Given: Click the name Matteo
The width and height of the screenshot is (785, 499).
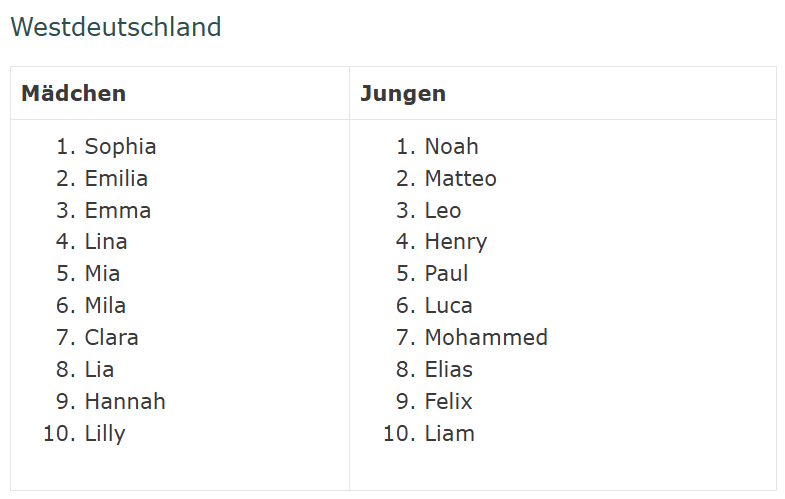Looking at the screenshot, I should (460, 179).
